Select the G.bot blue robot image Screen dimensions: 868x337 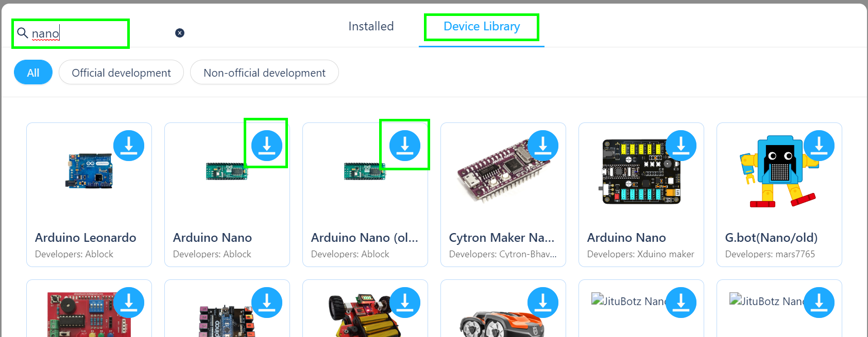click(x=779, y=171)
